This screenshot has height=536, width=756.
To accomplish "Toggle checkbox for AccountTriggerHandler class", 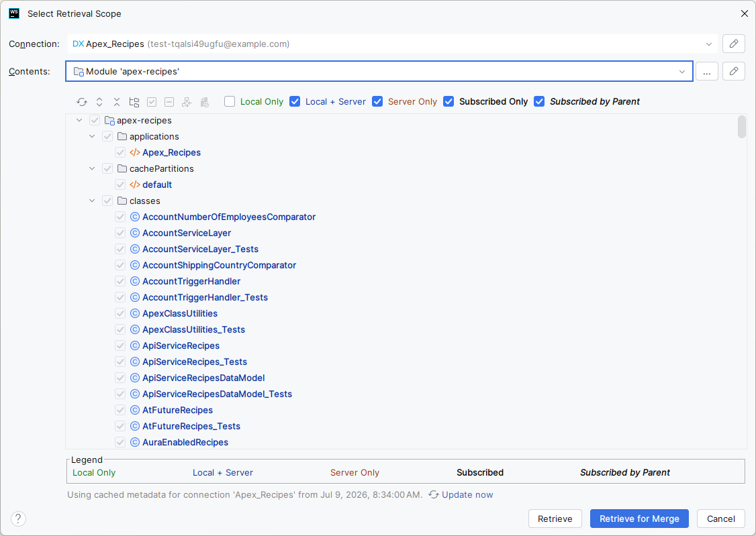I will [x=120, y=281].
